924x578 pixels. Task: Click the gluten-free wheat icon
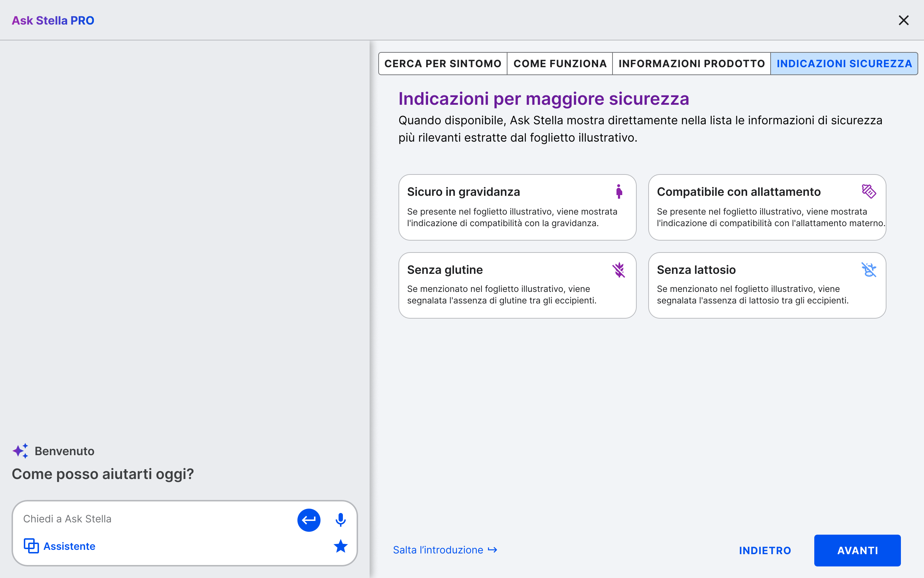point(619,270)
